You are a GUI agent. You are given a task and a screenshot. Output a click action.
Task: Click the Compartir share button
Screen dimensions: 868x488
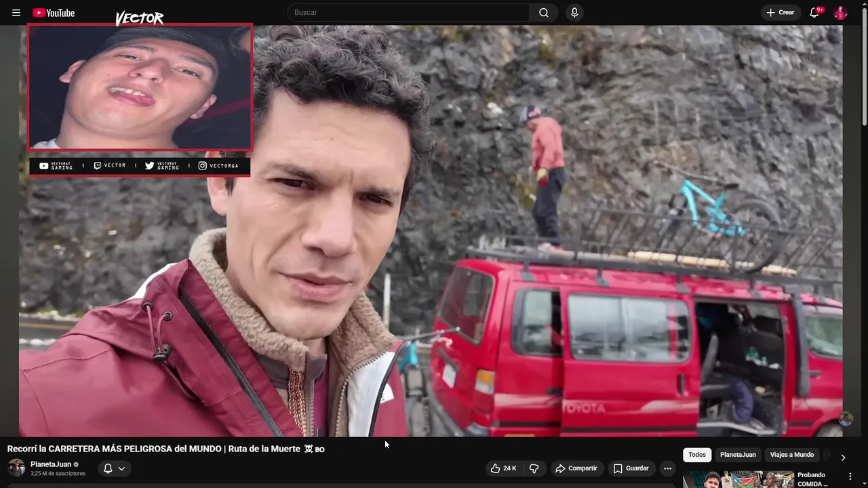576,468
